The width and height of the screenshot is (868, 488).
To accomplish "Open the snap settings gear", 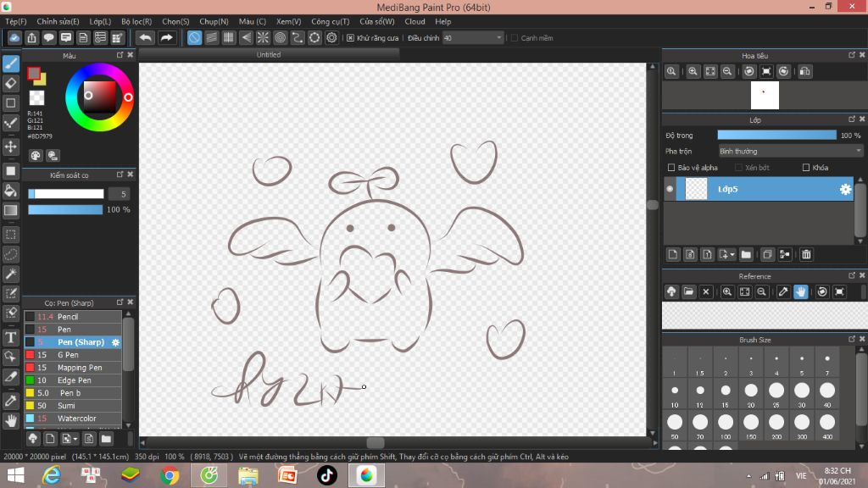I will 331,37.
